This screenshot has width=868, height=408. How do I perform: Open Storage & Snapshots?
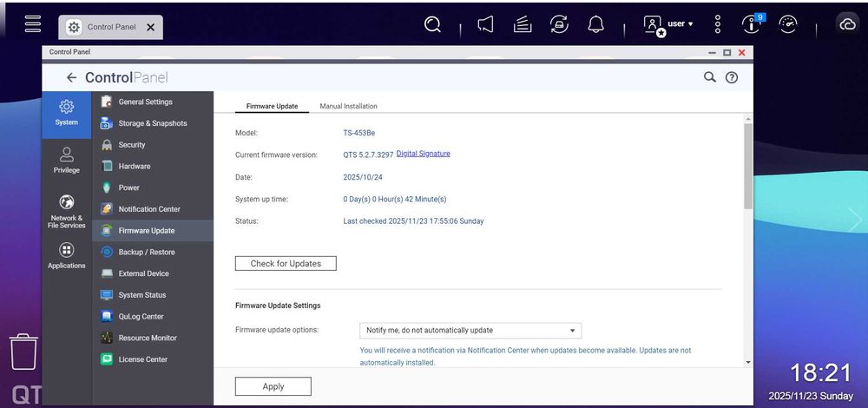coord(153,123)
